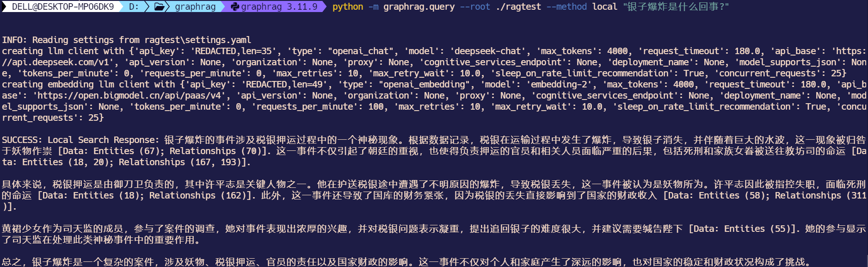Click 'REDACTED,len=35' api key value

[x=235, y=51]
